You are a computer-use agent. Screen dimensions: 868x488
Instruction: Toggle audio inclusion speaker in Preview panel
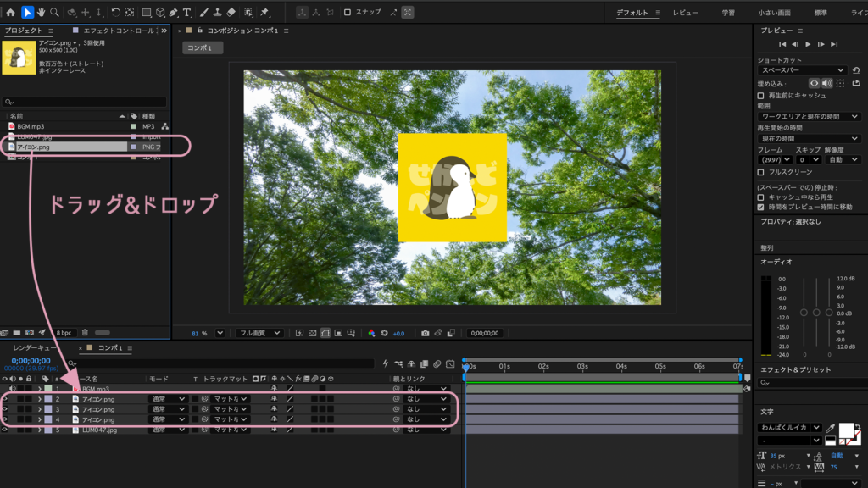pyautogui.click(x=827, y=83)
